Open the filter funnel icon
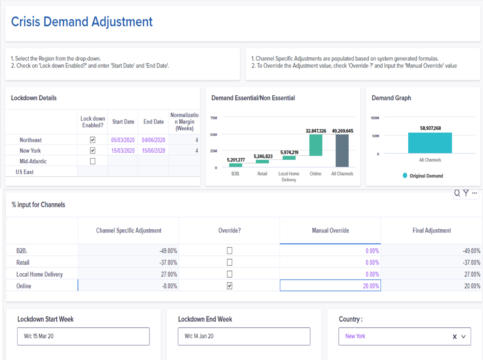Image resolution: width=483 pixels, height=360 pixels. pyautogui.click(x=466, y=193)
